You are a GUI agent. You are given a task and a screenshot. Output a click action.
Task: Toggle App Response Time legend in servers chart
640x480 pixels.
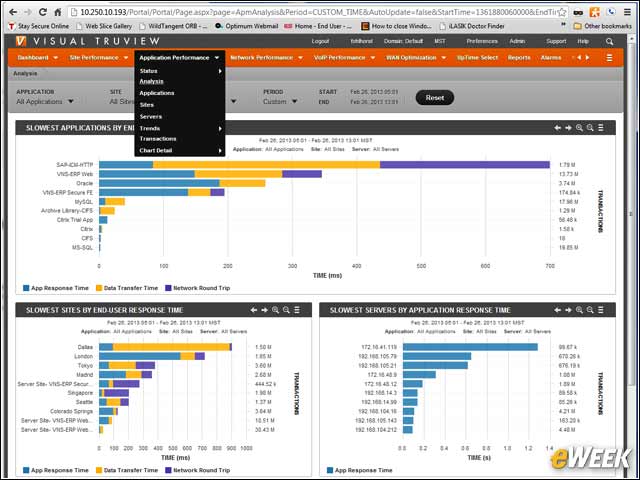click(x=360, y=470)
